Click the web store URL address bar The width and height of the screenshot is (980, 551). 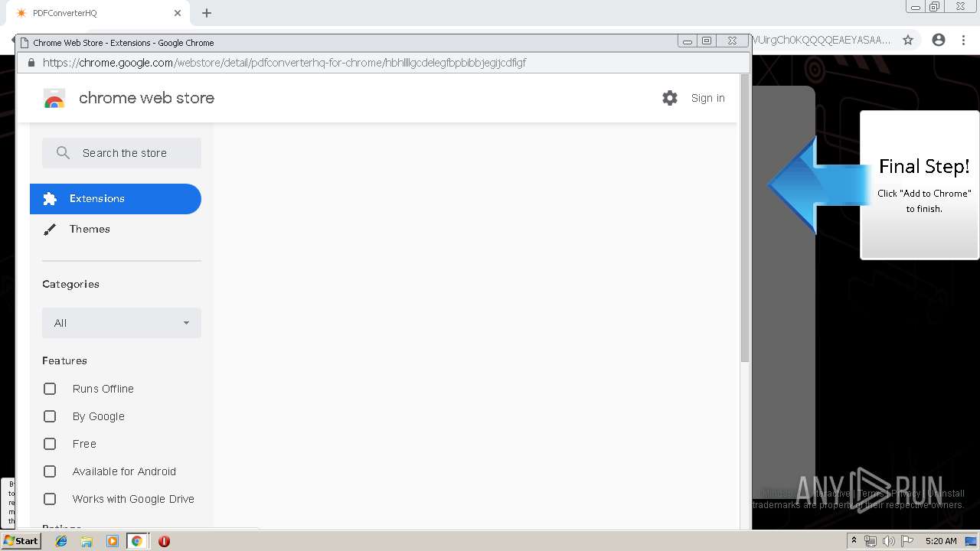point(383,63)
